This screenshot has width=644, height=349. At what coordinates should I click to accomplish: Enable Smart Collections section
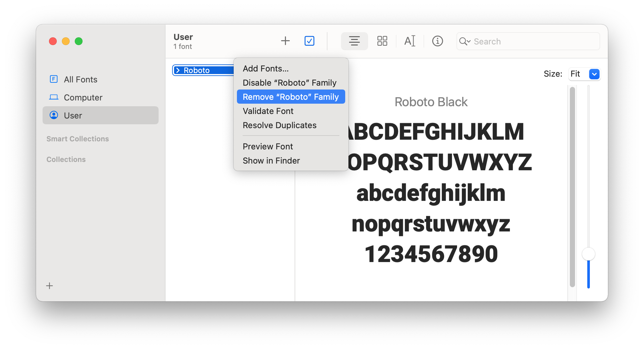pos(79,139)
